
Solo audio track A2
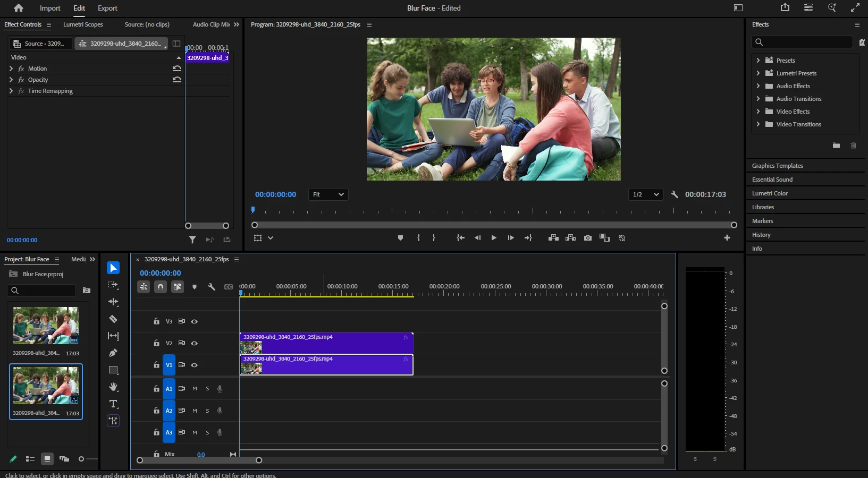click(207, 411)
